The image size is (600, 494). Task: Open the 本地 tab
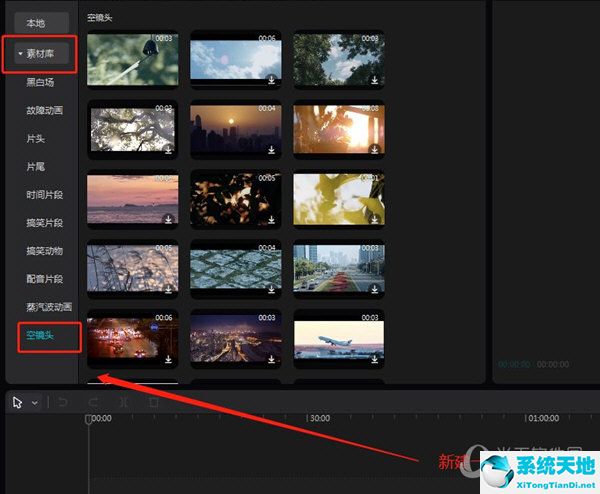click(x=36, y=22)
